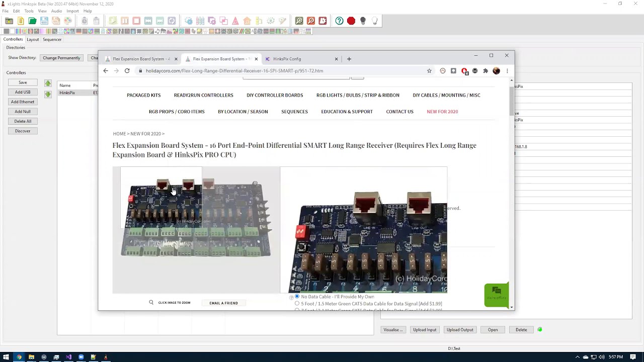
Task: Click the Upload Output button
Action: pyautogui.click(x=460, y=330)
